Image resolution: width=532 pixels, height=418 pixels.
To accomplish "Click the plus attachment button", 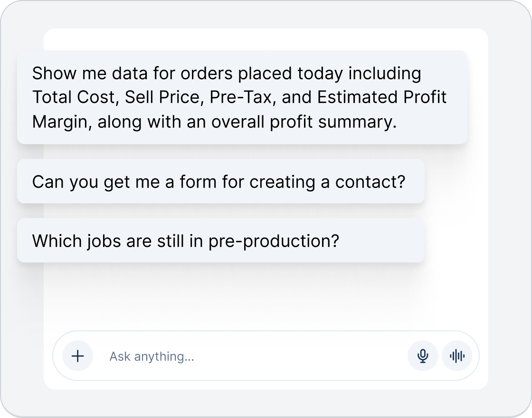I will (78, 356).
